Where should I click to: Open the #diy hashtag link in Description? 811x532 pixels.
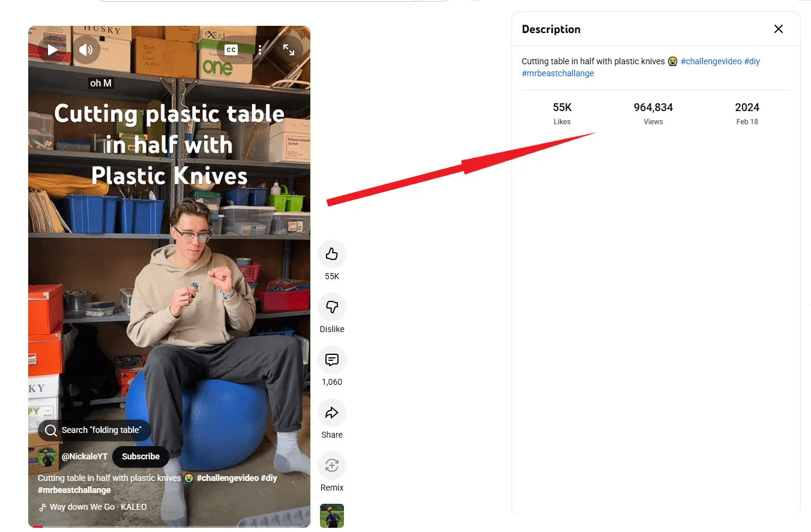(752, 61)
